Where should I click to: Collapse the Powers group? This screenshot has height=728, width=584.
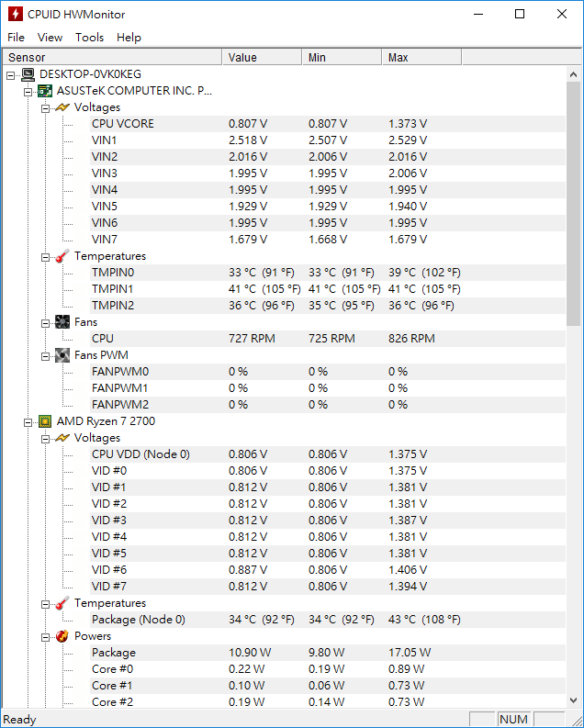(x=46, y=637)
